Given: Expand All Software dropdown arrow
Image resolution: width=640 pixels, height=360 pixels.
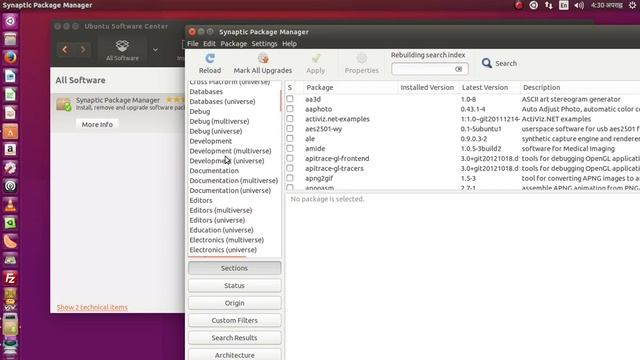Looking at the screenshot, I should coord(156,50).
